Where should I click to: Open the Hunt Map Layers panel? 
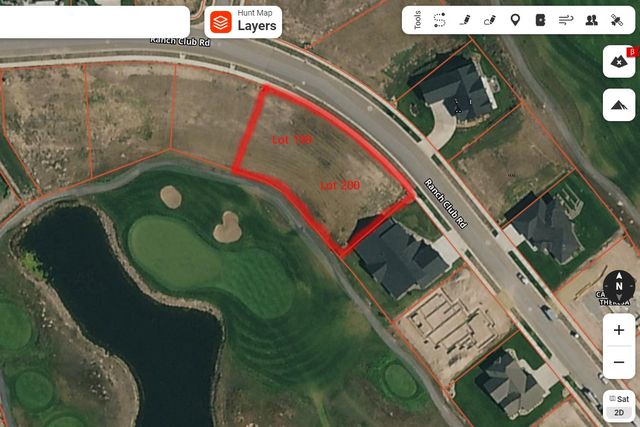tap(243, 22)
